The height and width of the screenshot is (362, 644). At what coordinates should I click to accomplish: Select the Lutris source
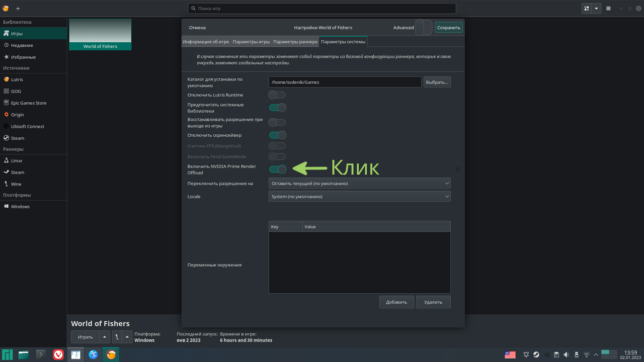33,79
